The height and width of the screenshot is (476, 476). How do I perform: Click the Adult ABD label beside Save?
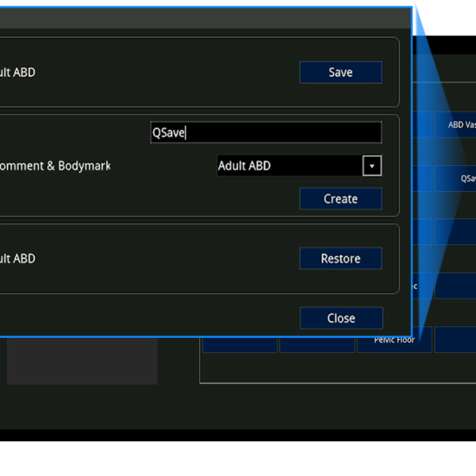click(17, 72)
